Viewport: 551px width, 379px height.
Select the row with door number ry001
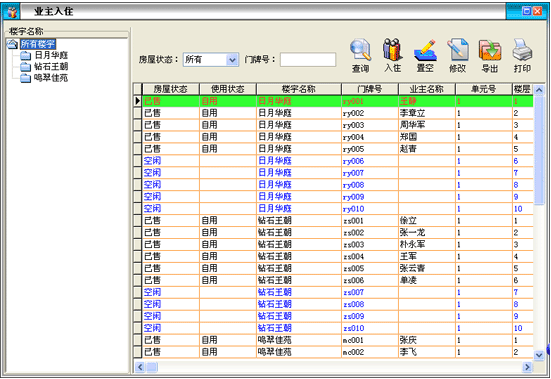click(x=337, y=101)
